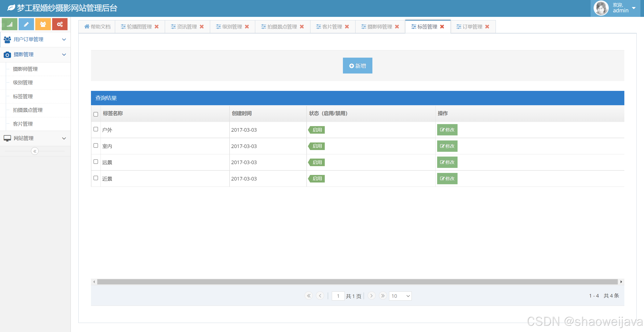
Task: Toggle the select-all checkbox in table header
Action: click(x=96, y=114)
